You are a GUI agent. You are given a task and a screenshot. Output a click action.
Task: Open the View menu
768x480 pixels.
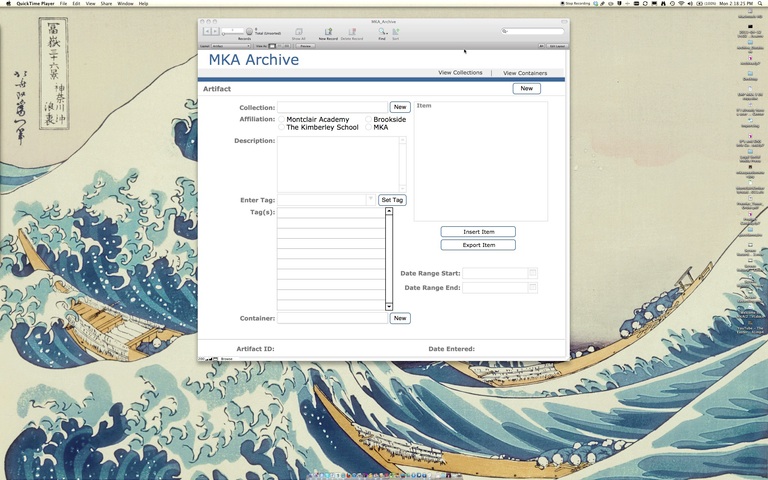coord(91,3)
